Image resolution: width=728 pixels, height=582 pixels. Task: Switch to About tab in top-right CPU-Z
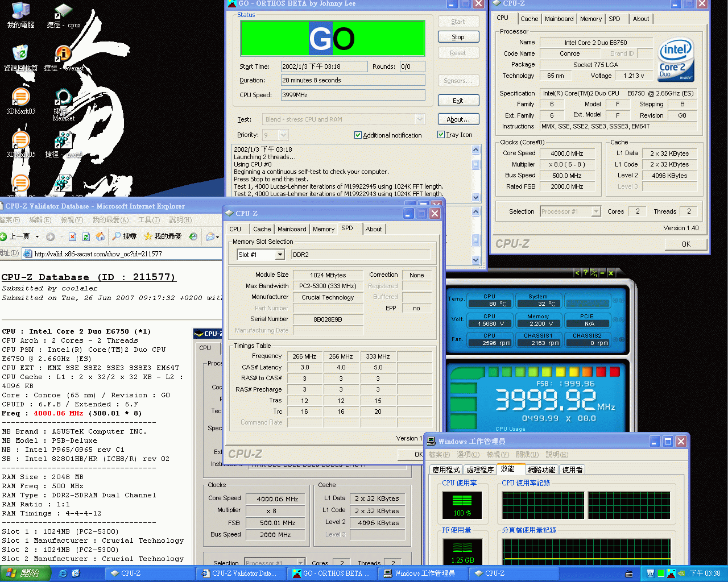click(x=641, y=19)
